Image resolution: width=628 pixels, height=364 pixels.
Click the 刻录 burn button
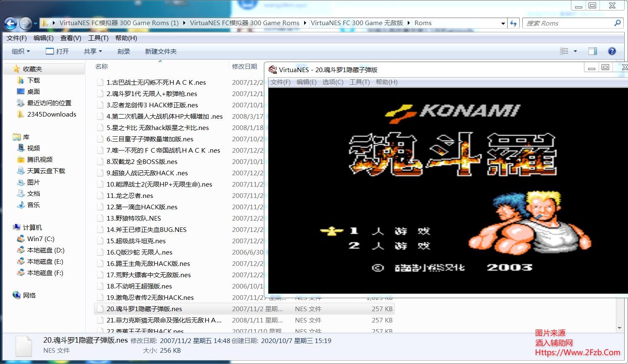click(123, 51)
